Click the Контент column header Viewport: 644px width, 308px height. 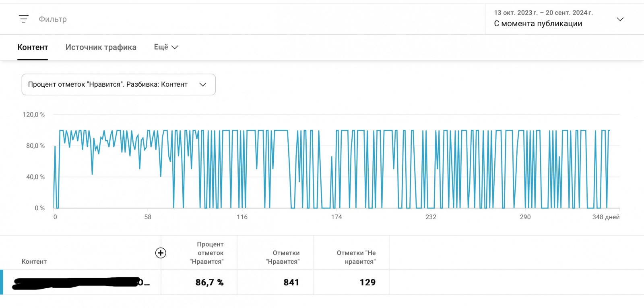(34, 262)
